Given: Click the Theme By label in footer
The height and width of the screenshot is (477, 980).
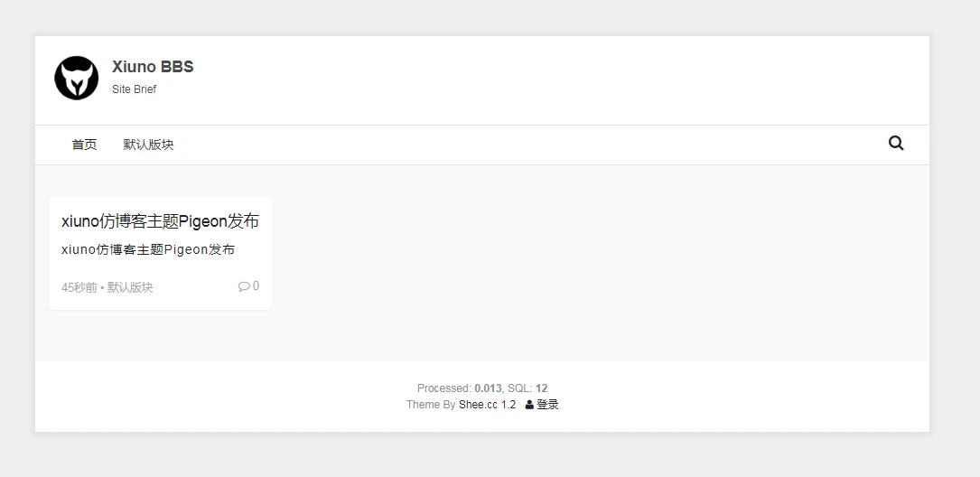Looking at the screenshot, I should pyautogui.click(x=431, y=405).
